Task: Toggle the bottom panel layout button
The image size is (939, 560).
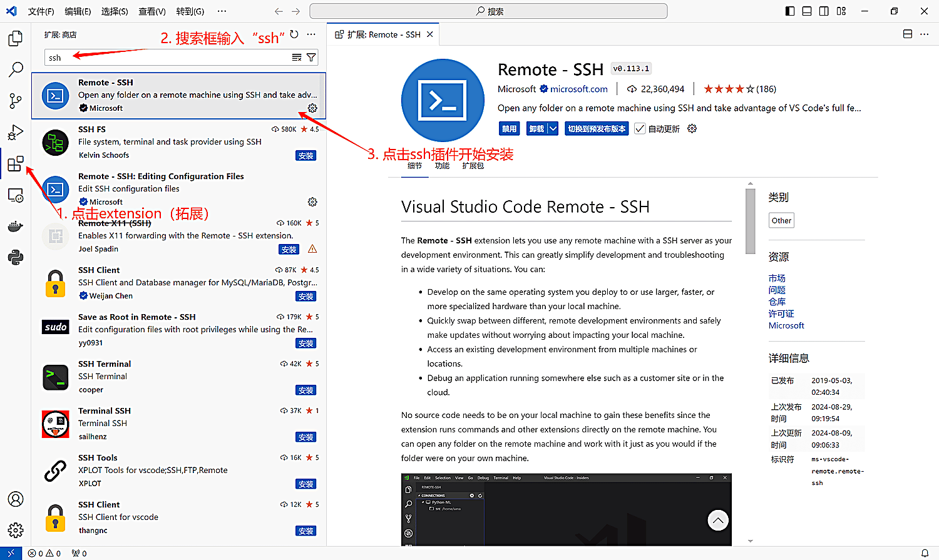Action: coord(807,11)
